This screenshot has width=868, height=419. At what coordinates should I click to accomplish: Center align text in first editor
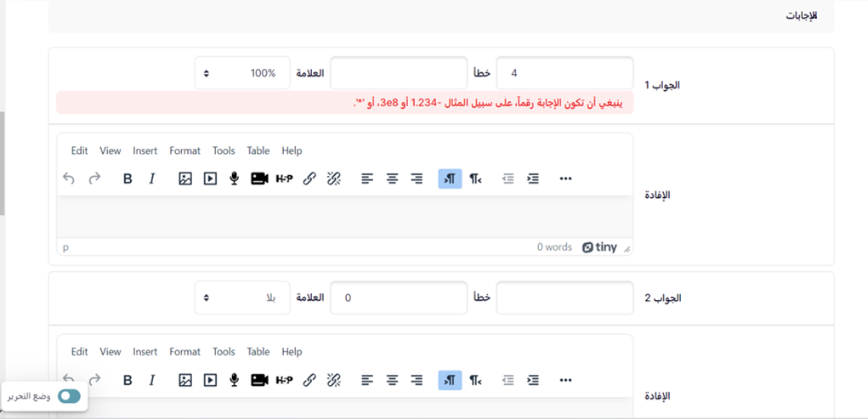coord(392,178)
